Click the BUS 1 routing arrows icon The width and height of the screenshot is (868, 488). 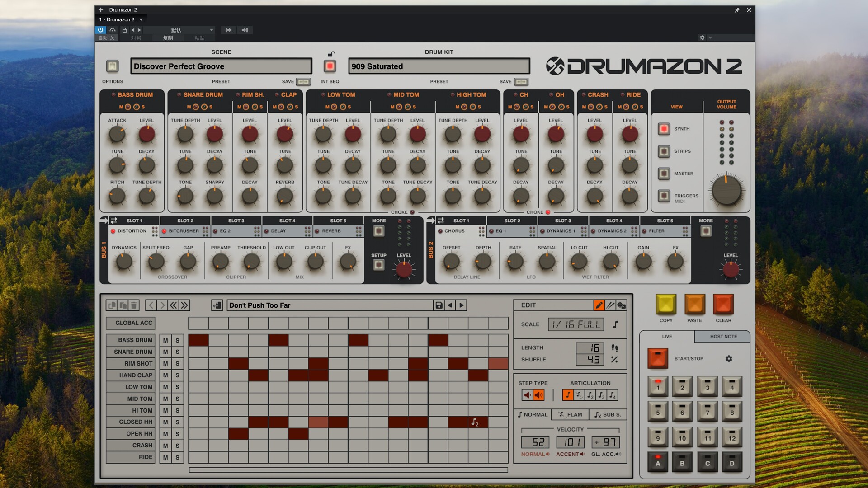[114, 221]
